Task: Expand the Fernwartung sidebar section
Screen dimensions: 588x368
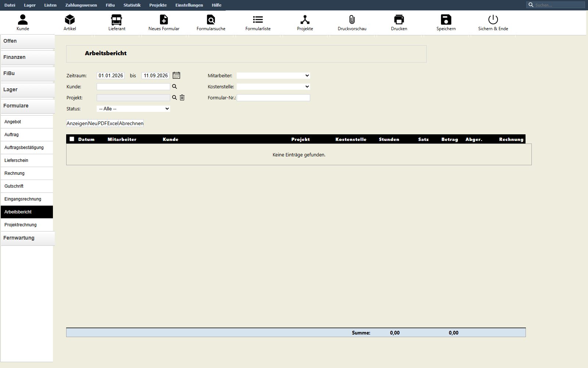Action: [28, 238]
